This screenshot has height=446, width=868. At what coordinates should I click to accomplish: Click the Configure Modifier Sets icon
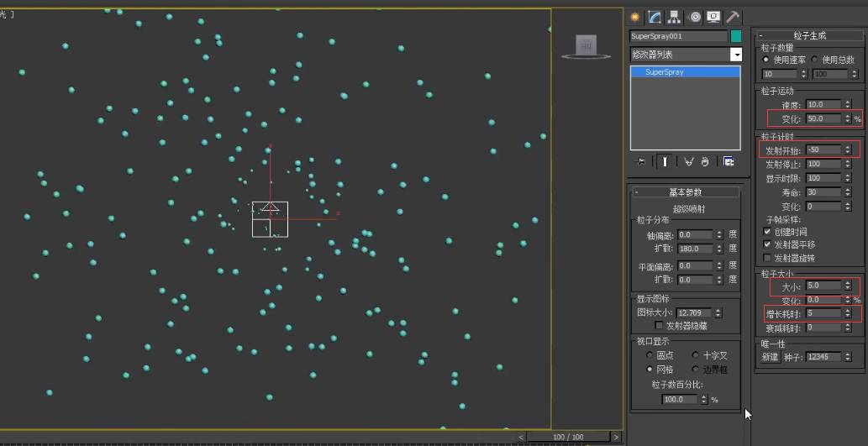click(x=729, y=161)
